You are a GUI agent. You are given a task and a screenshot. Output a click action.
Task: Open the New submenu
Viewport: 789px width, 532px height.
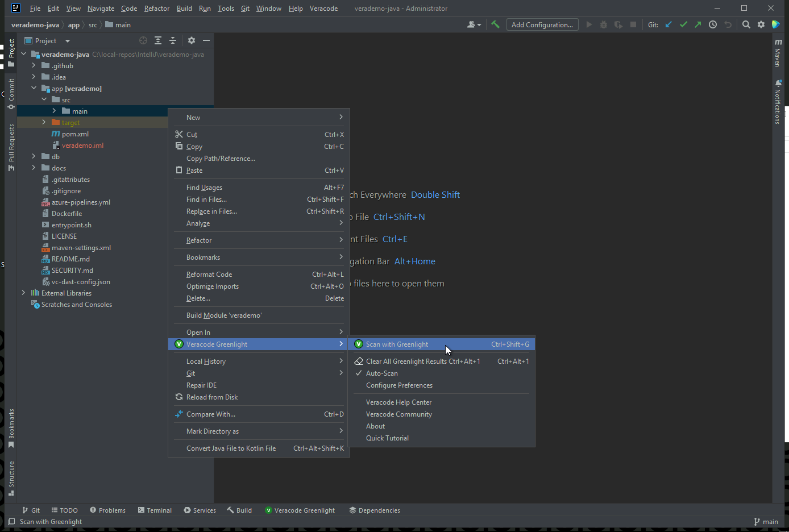[259, 118]
